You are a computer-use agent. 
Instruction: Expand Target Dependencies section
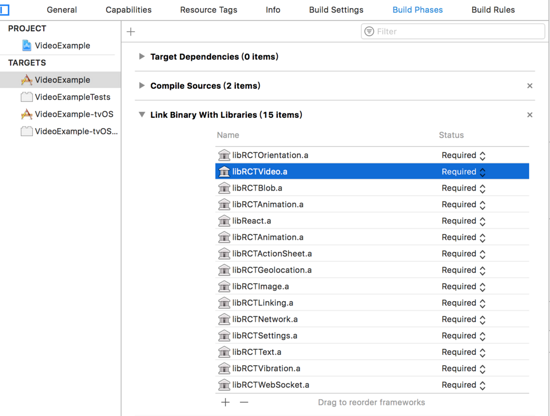[141, 56]
